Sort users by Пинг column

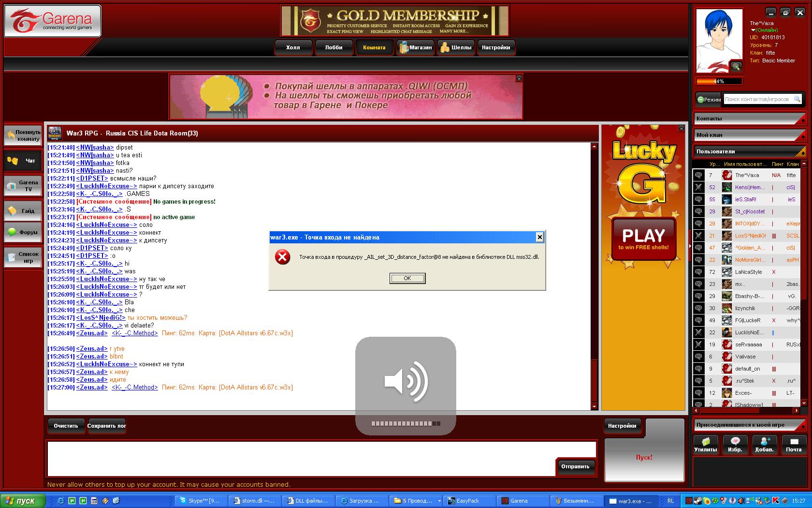[777, 164]
